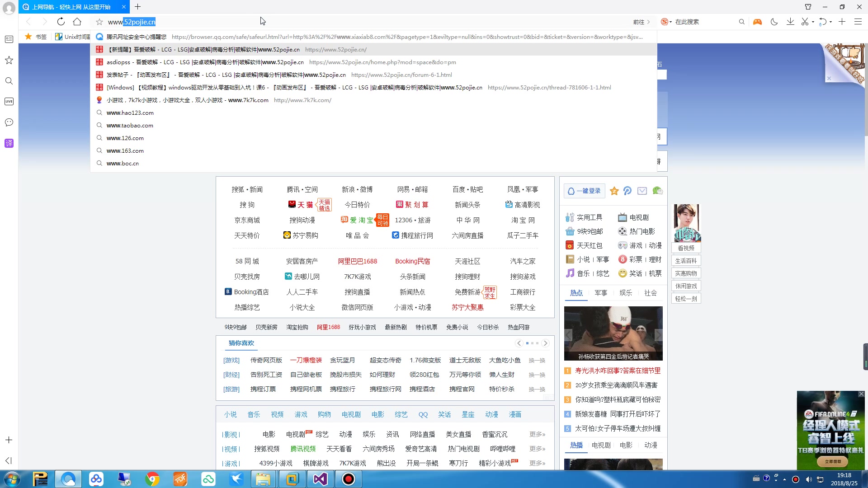
Task: Switch to the 军事 news tab
Action: [601, 293]
